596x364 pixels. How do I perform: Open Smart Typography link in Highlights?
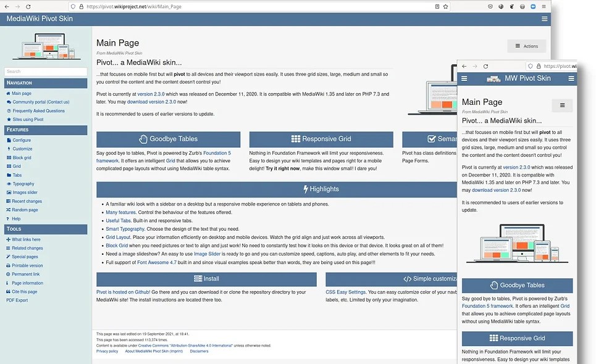125,230
